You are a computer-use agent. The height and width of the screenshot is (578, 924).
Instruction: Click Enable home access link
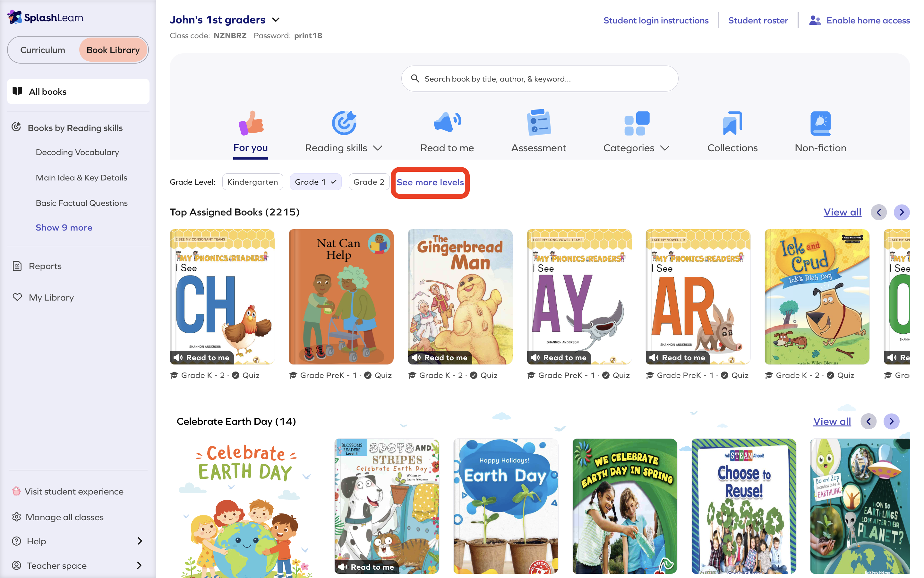pyautogui.click(x=868, y=20)
